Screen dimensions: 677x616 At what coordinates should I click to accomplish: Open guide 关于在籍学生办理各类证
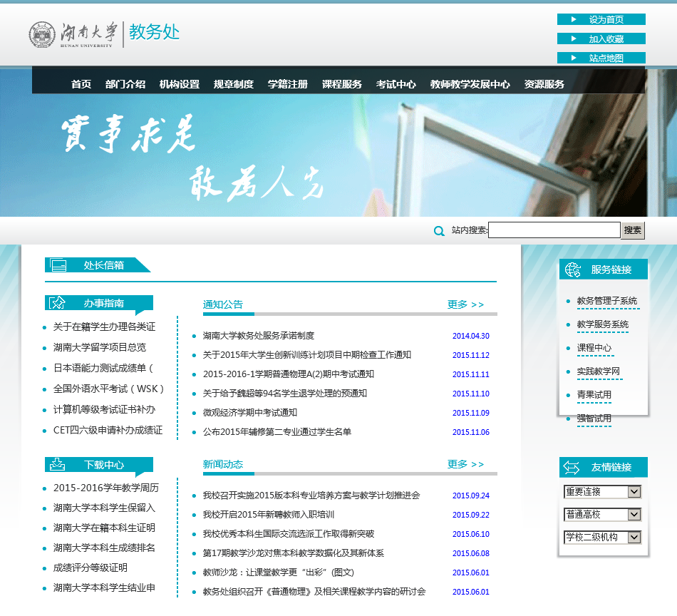(104, 327)
